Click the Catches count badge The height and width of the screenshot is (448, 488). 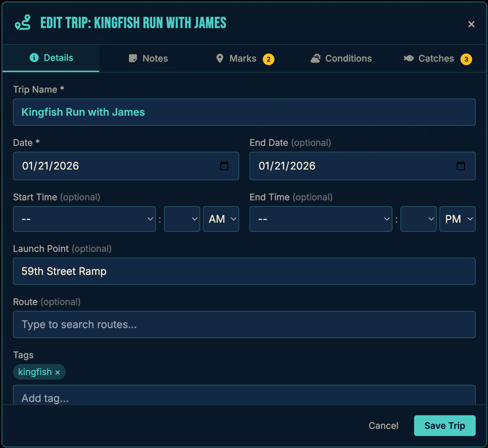(x=466, y=59)
